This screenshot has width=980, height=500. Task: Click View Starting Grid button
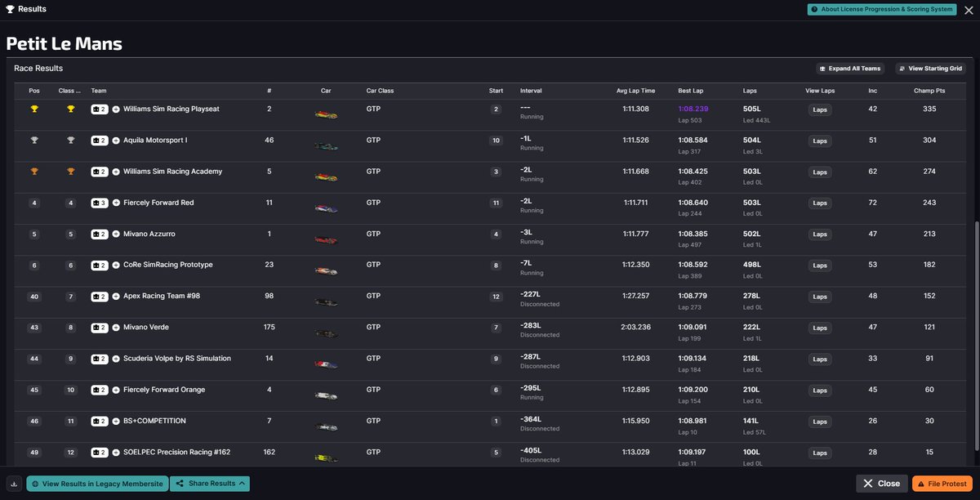[930, 69]
